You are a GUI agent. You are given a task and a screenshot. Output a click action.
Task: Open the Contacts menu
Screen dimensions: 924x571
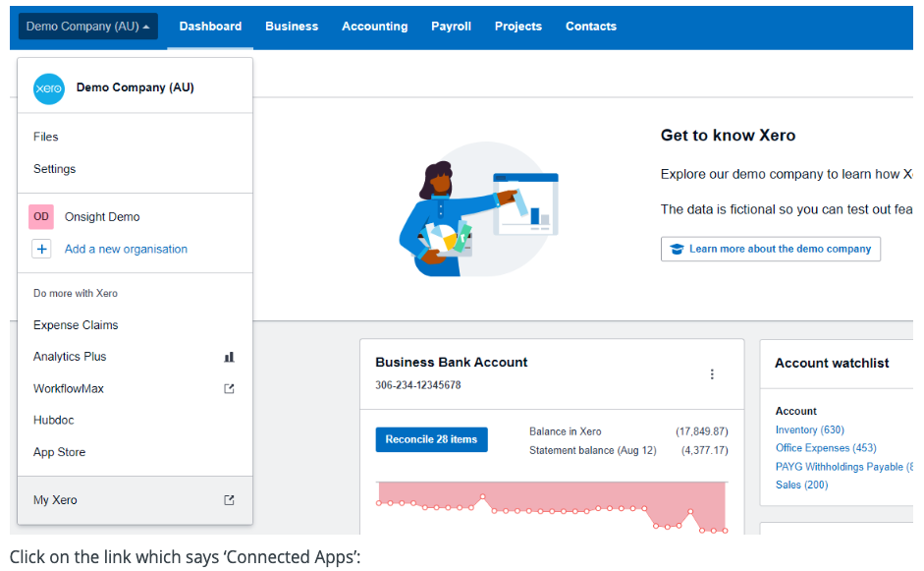click(591, 27)
